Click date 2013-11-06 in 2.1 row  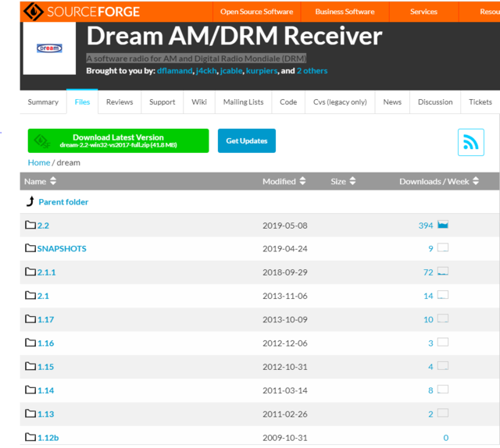tap(284, 296)
